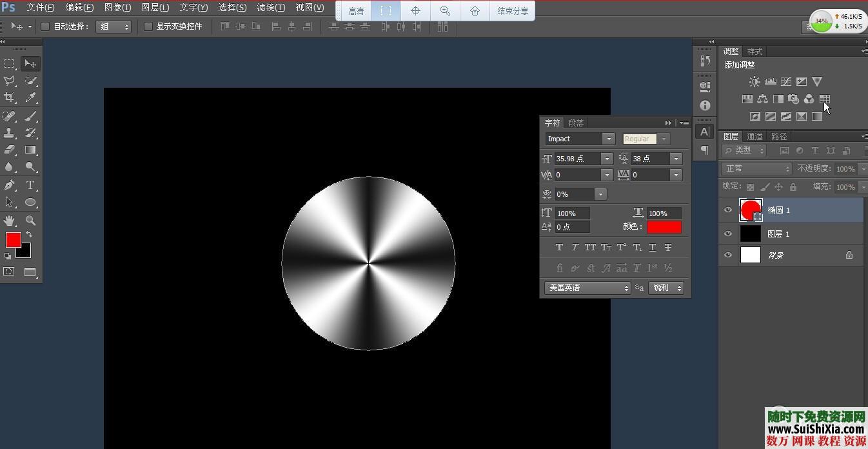Hide the 图层 1 layer

point(728,234)
